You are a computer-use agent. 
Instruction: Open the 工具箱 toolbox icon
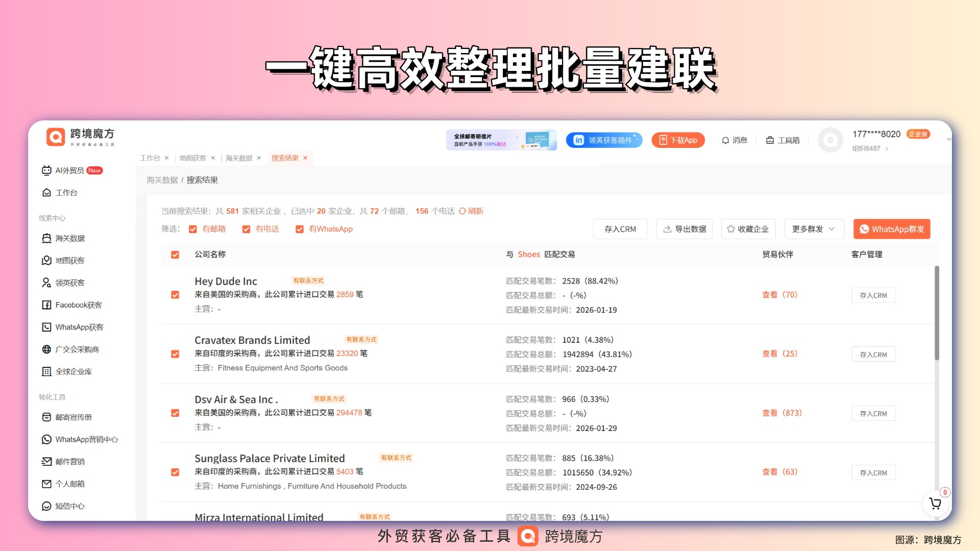(x=770, y=140)
